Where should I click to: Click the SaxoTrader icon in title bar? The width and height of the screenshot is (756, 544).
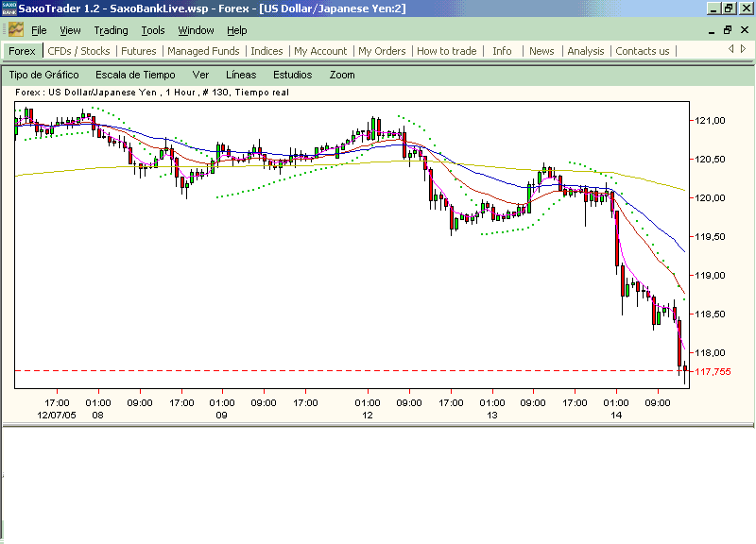pyautogui.click(x=9, y=8)
